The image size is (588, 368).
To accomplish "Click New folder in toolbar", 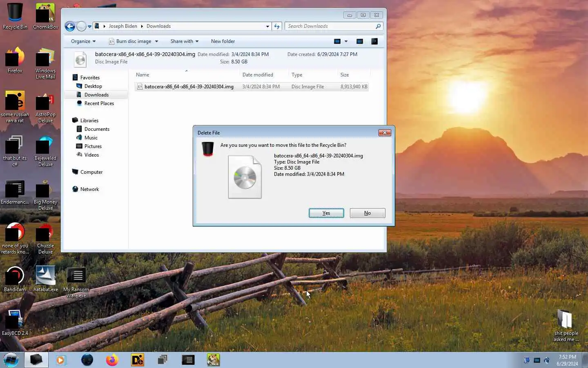I will pos(223,41).
